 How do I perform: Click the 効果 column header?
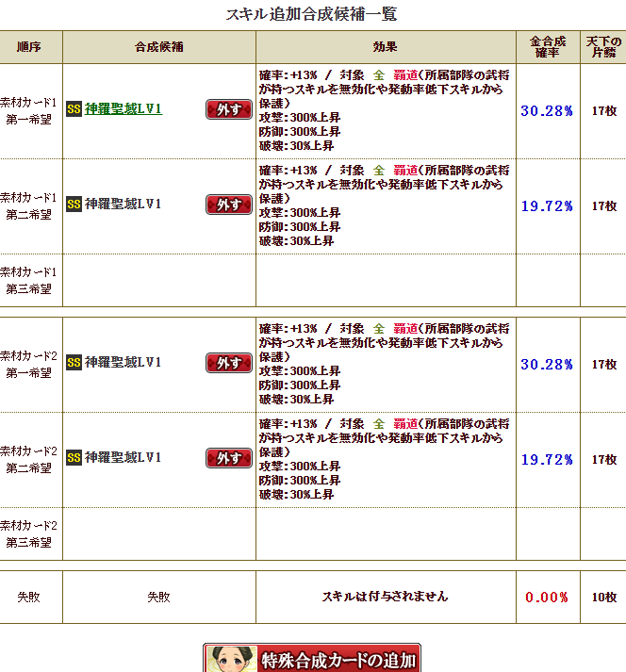[x=385, y=47]
